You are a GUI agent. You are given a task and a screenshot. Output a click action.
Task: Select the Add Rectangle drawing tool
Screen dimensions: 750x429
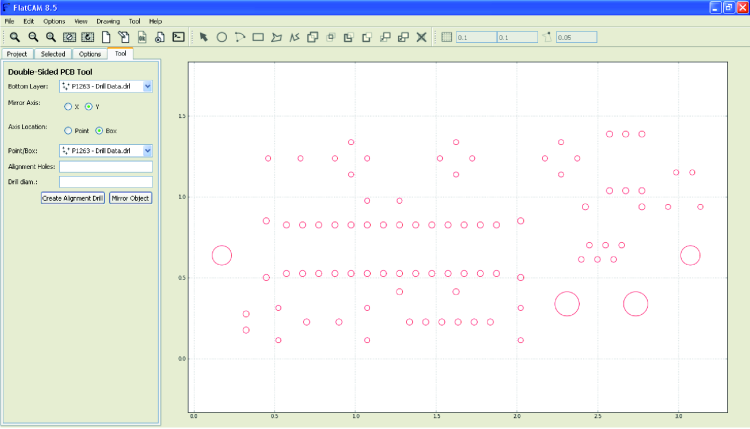[258, 37]
